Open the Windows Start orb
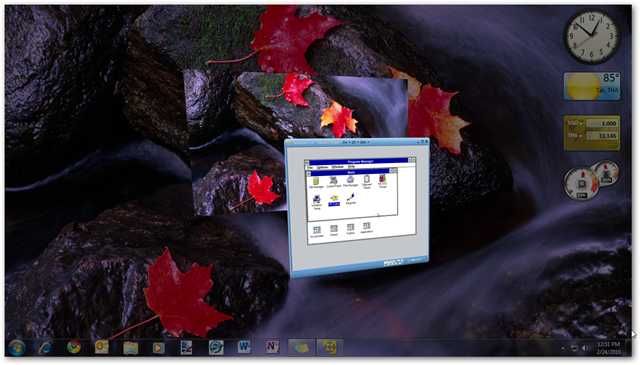The image size is (640, 365). (x=16, y=347)
